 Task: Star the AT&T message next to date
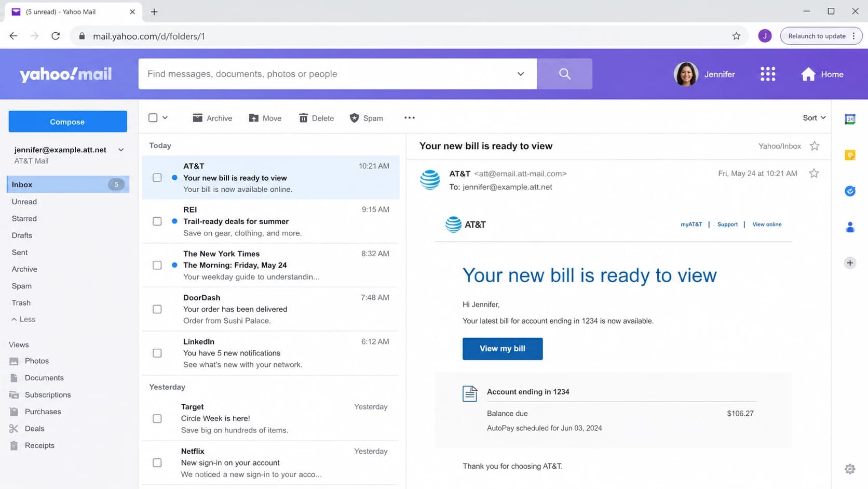click(x=814, y=173)
